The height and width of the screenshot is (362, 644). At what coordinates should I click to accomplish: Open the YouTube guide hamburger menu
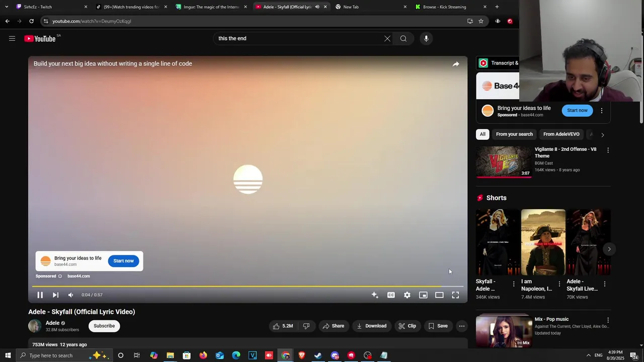tap(12, 38)
